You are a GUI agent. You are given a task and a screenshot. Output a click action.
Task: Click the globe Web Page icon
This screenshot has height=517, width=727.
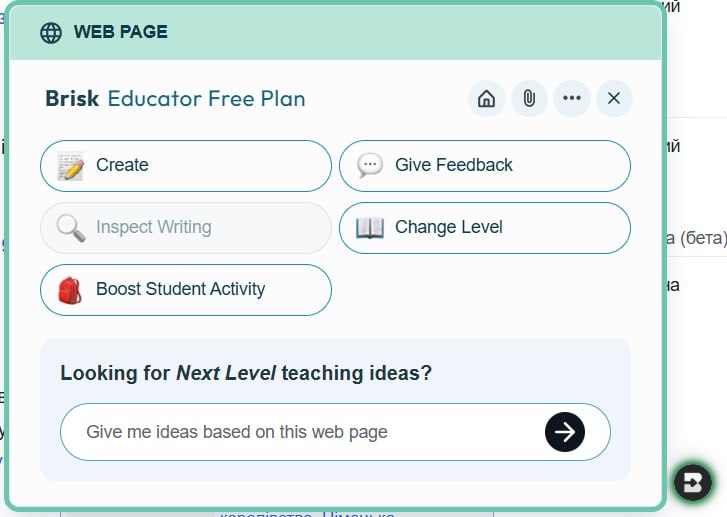(50, 32)
